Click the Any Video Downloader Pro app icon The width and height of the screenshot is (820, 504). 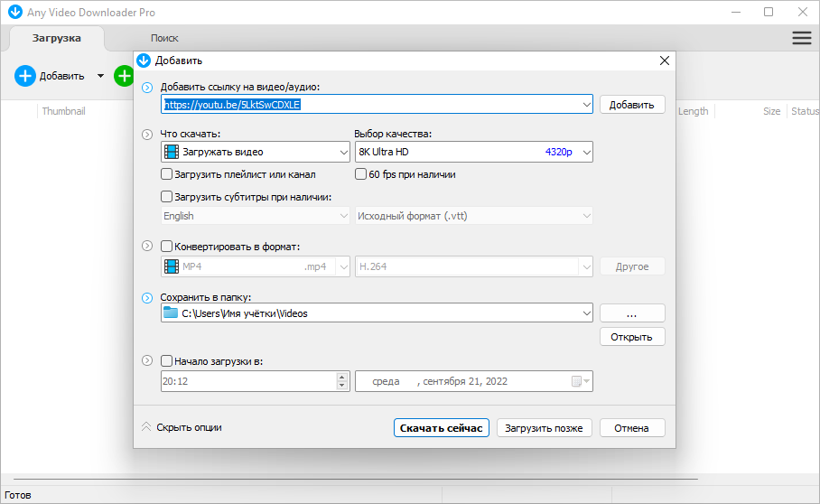coord(15,12)
